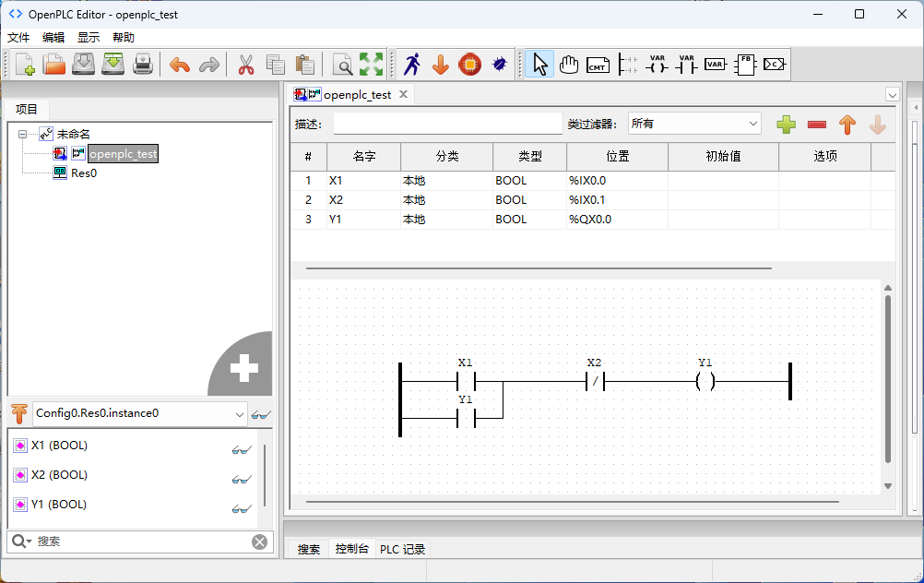924x583 pixels.
Task: Open the 编辑 menu
Action: 53,38
